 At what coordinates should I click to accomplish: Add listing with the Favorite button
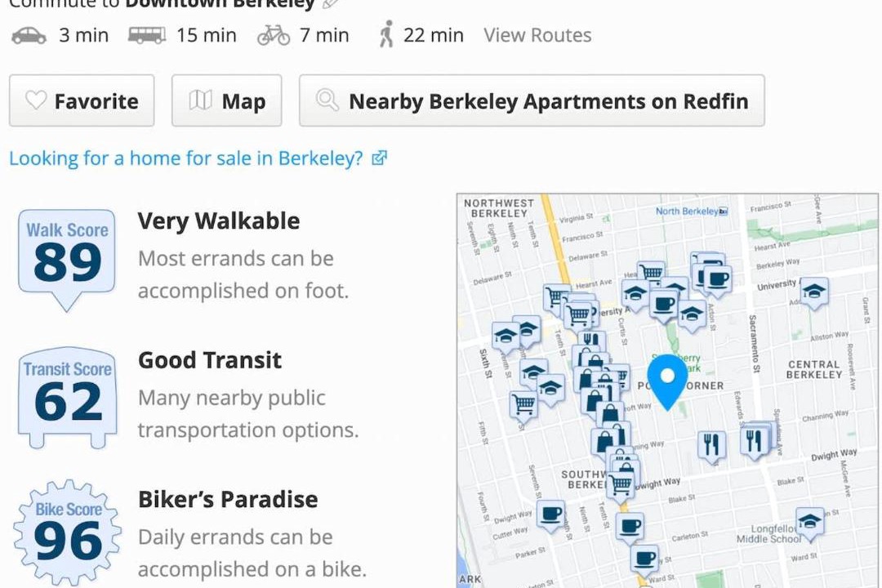pyautogui.click(x=82, y=101)
